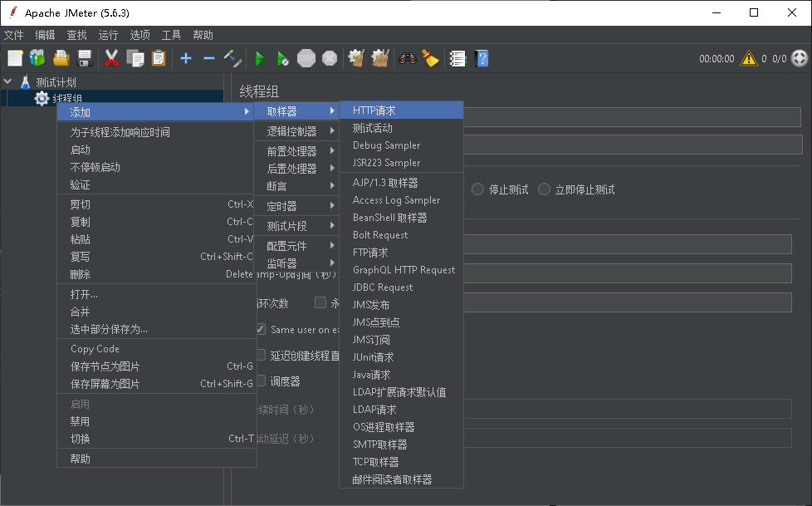Expand the 断言 submenu
The height and width of the screenshot is (506, 812).
[296, 185]
